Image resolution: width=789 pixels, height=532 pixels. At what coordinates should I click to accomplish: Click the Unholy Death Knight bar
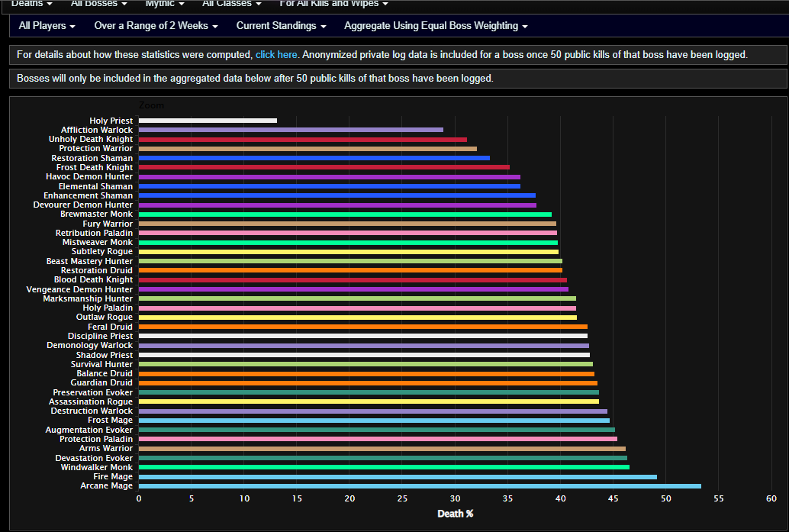pyautogui.click(x=303, y=140)
